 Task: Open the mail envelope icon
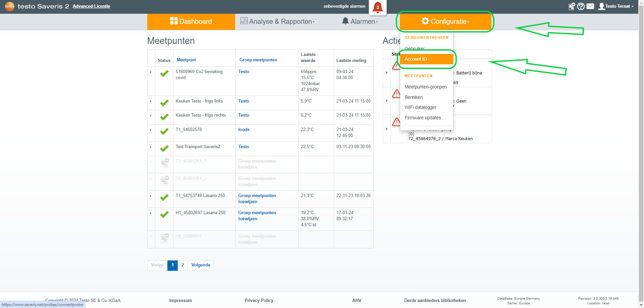point(590,6)
